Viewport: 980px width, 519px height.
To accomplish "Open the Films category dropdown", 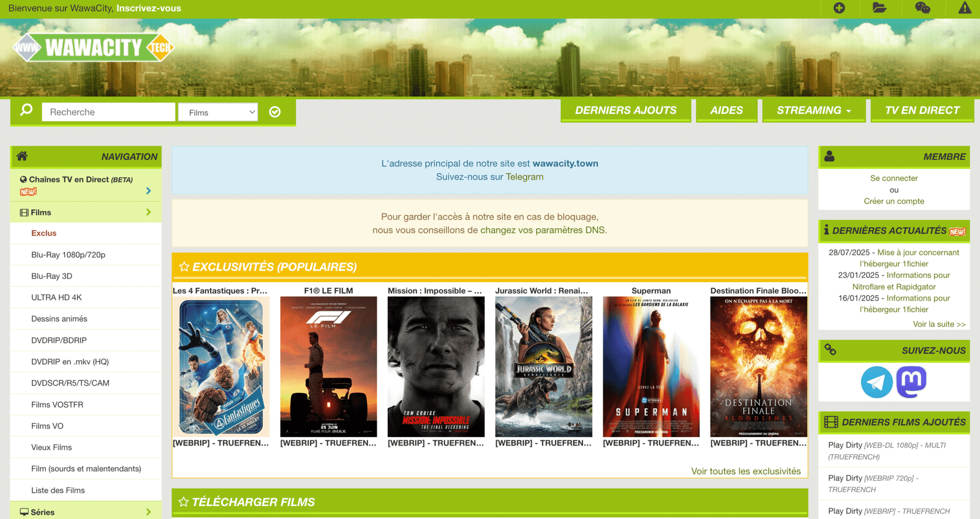I will click(219, 113).
